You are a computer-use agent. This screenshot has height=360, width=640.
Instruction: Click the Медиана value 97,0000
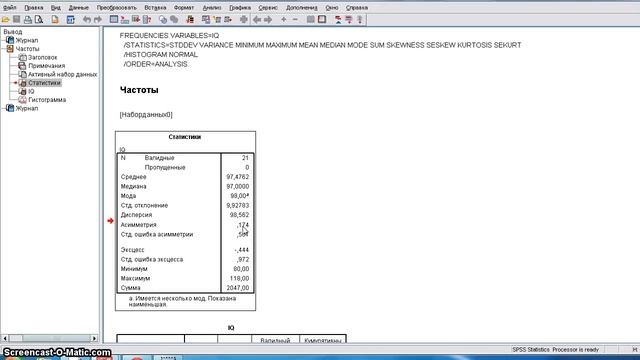238,186
